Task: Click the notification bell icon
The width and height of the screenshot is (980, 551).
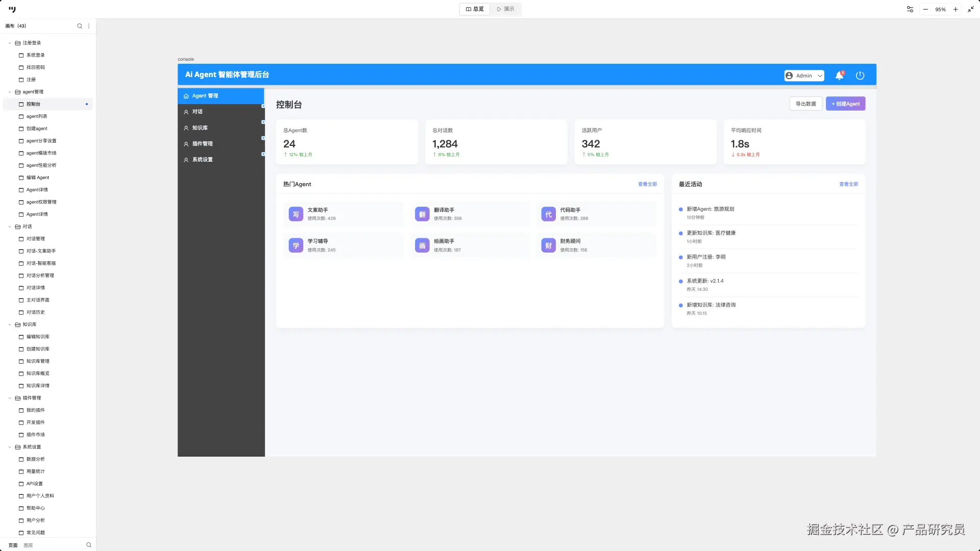Action: tap(839, 76)
